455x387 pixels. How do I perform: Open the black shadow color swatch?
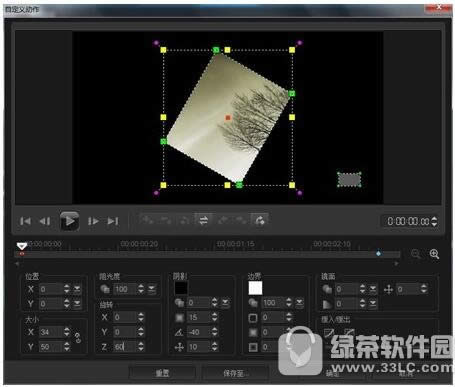point(181,288)
